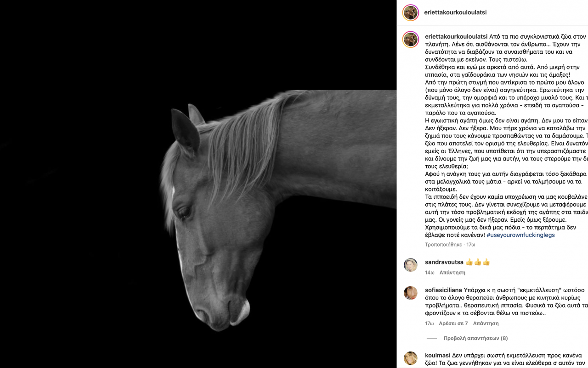
Task: Open eriettakourkouloulatsi profile picture in header
Action: (x=410, y=12)
